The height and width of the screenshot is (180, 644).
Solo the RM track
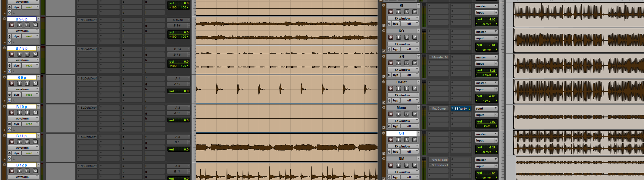pyautogui.click(x=407, y=165)
